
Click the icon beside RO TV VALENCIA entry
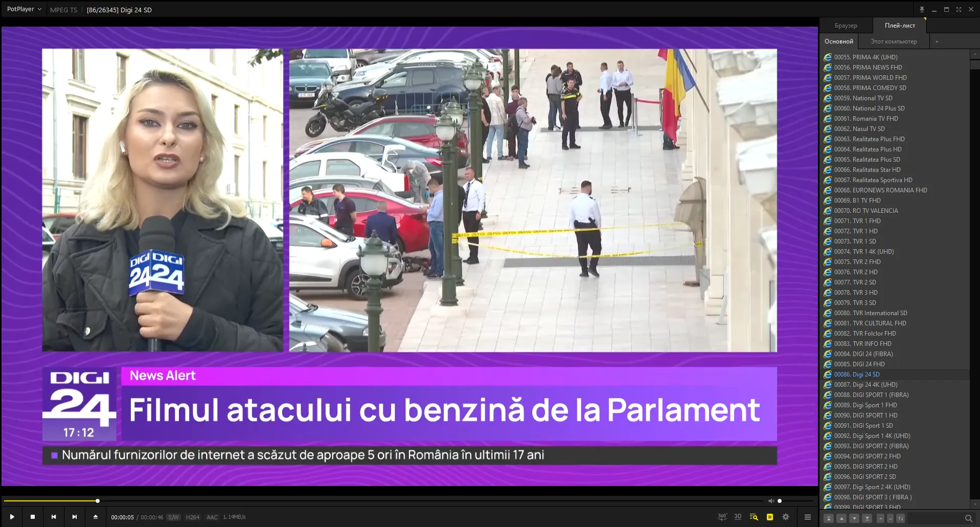coord(828,211)
